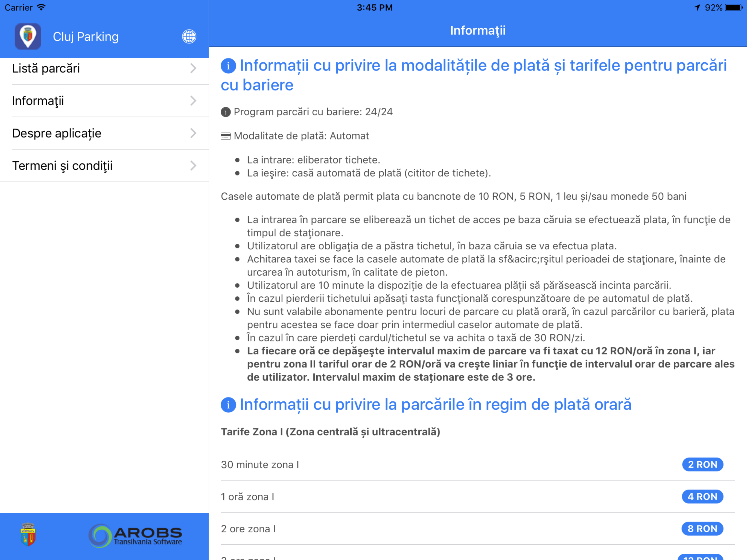Click the card icon next to Modalitate de plată
This screenshot has height=560, width=747.
226,136
